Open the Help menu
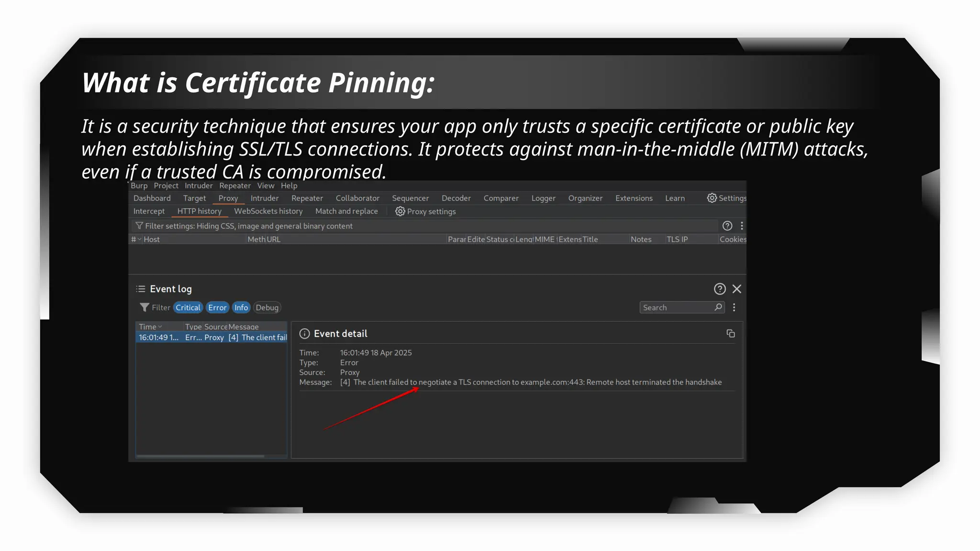The image size is (980, 551). [x=289, y=186]
